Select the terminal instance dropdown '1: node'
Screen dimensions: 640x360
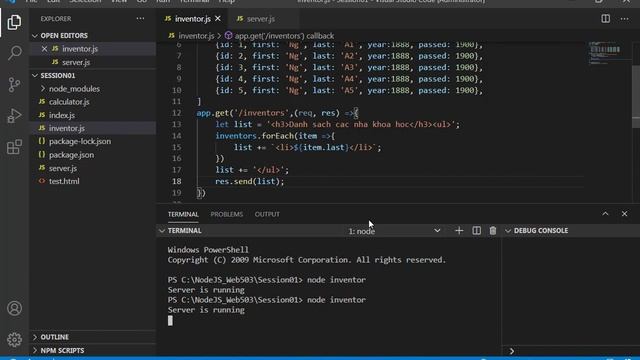394,231
